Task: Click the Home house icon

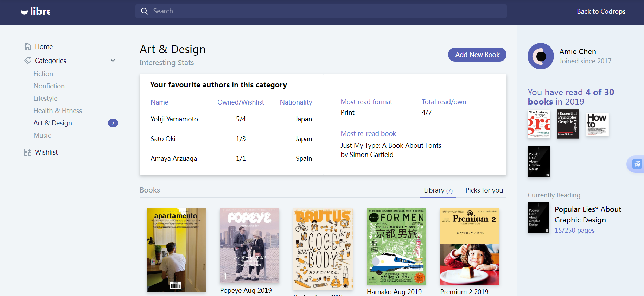Action: click(x=28, y=46)
